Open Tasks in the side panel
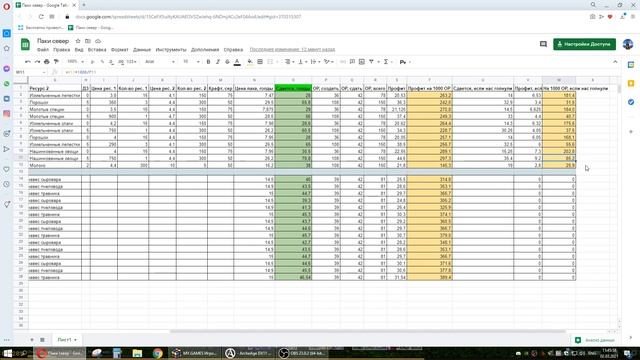640x360 pixels. click(631, 102)
